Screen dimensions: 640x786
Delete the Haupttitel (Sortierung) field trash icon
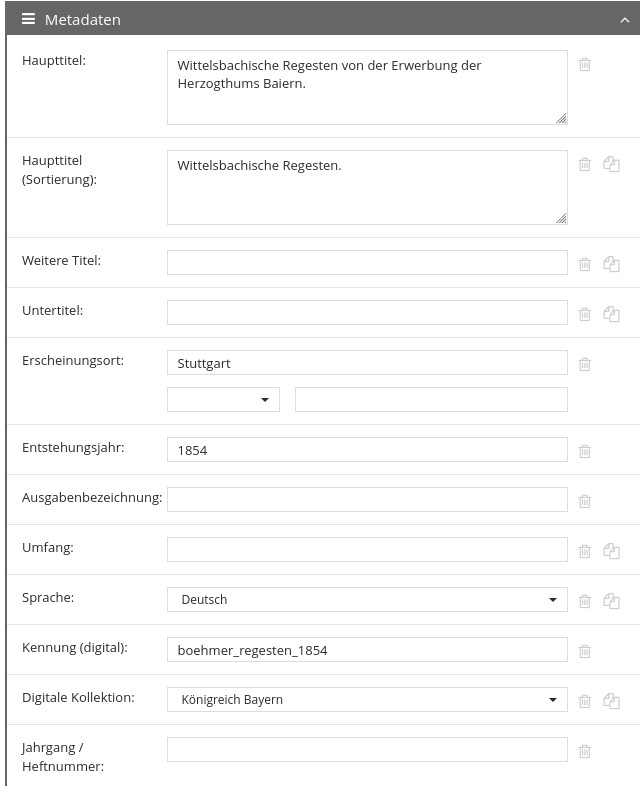click(584, 164)
